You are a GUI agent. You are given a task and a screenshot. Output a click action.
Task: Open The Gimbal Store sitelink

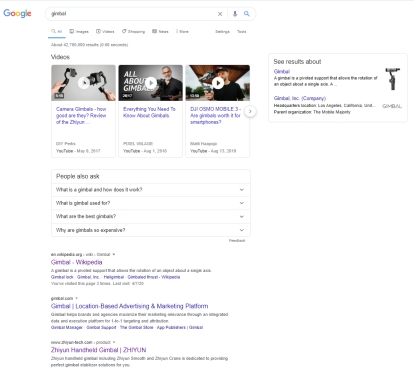(136, 327)
